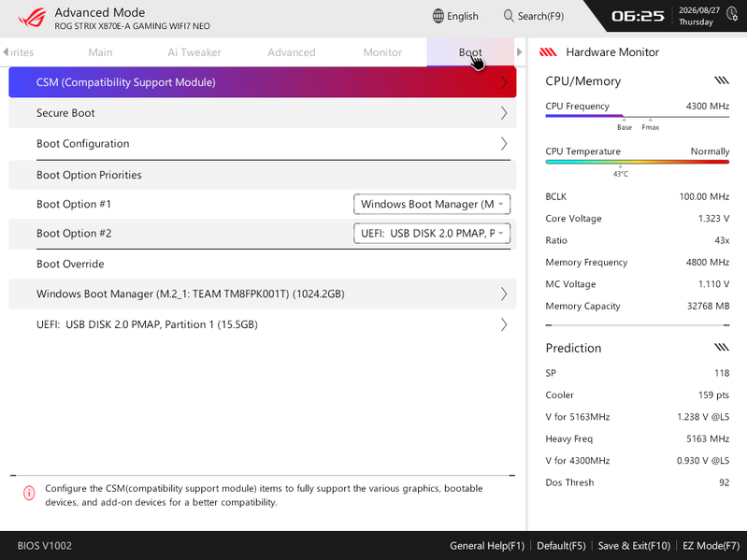The width and height of the screenshot is (747, 560).
Task: Click the Boot Option Priorities heading
Action: [89, 175]
